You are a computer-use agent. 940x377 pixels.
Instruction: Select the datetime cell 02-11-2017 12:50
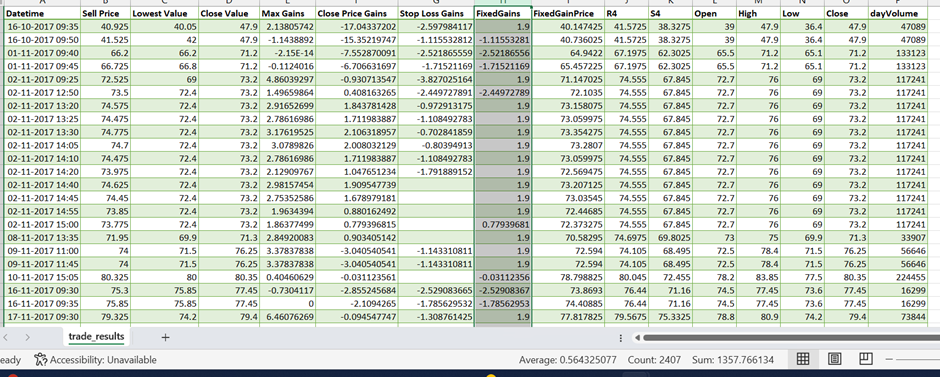point(42,92)
